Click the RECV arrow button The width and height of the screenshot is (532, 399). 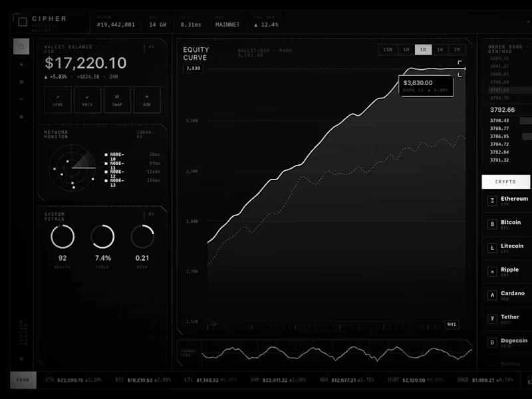pyautogui.click(x=88, y=100)
